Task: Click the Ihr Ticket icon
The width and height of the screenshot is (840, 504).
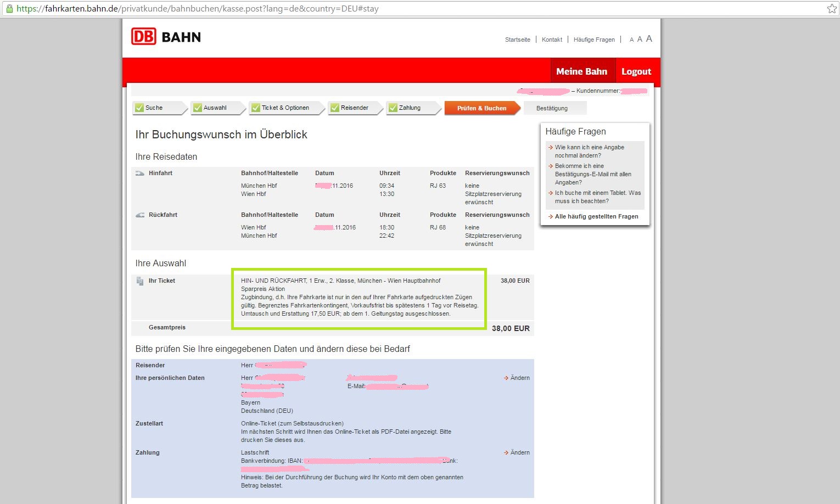Action: 140,281
